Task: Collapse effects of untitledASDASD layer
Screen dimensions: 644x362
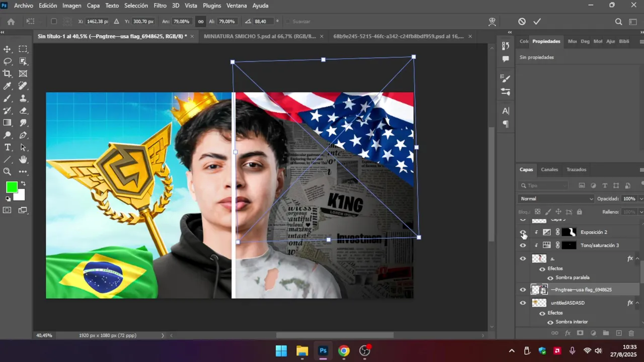Action: tap(637, 303)
